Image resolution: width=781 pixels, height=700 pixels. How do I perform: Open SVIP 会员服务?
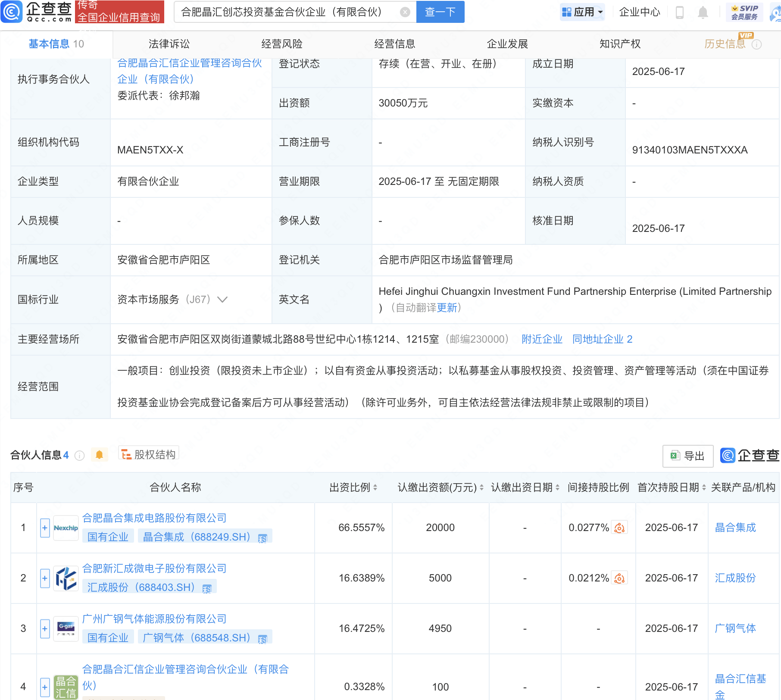pos(744,12)
